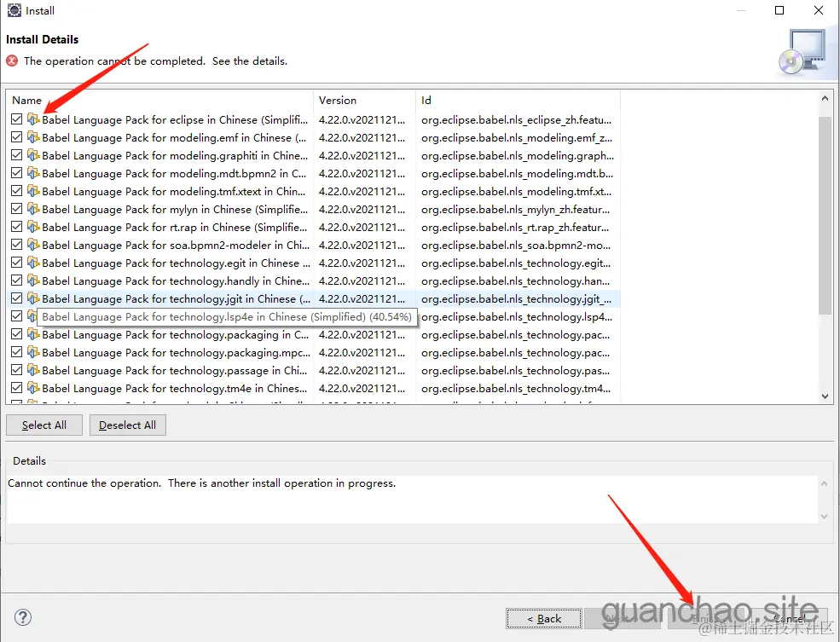Screen dimensions: 840x642
Task: Click version cell of the rt.rap row
Action: [x=362, y=227]
